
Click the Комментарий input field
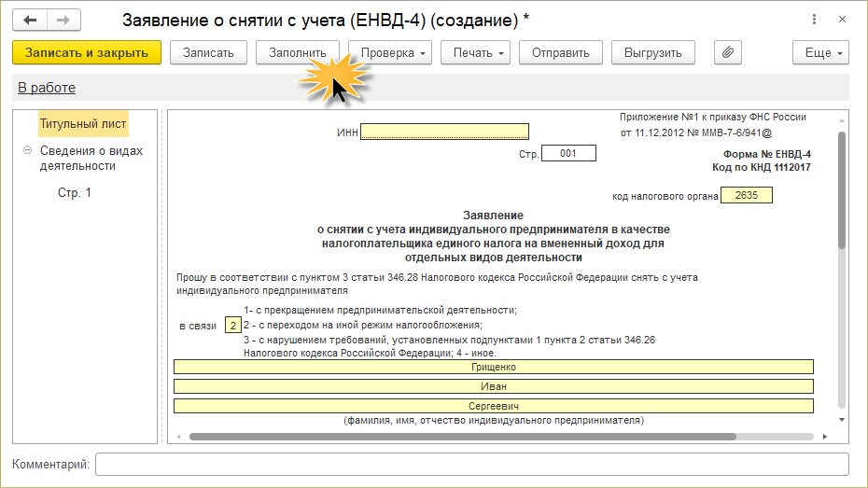click(x=471, y=465)
